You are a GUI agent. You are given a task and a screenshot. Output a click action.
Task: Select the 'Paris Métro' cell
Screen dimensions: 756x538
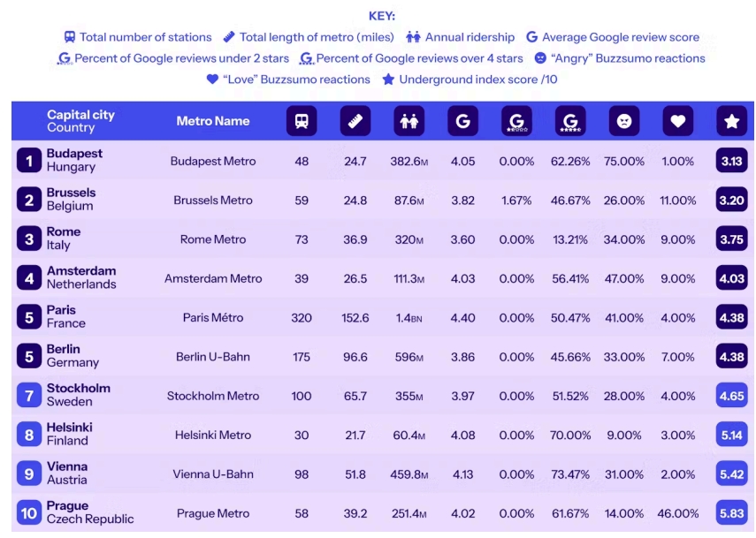point(212,317)
